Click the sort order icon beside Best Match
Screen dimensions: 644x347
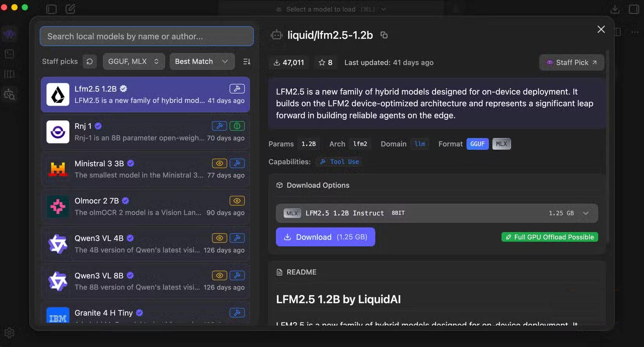247,62
